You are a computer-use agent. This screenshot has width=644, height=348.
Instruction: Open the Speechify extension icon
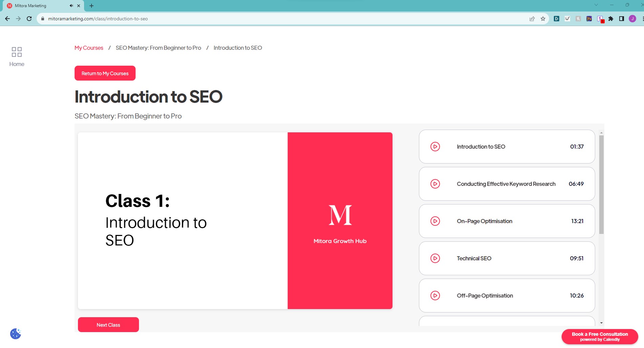pos(600,19)
